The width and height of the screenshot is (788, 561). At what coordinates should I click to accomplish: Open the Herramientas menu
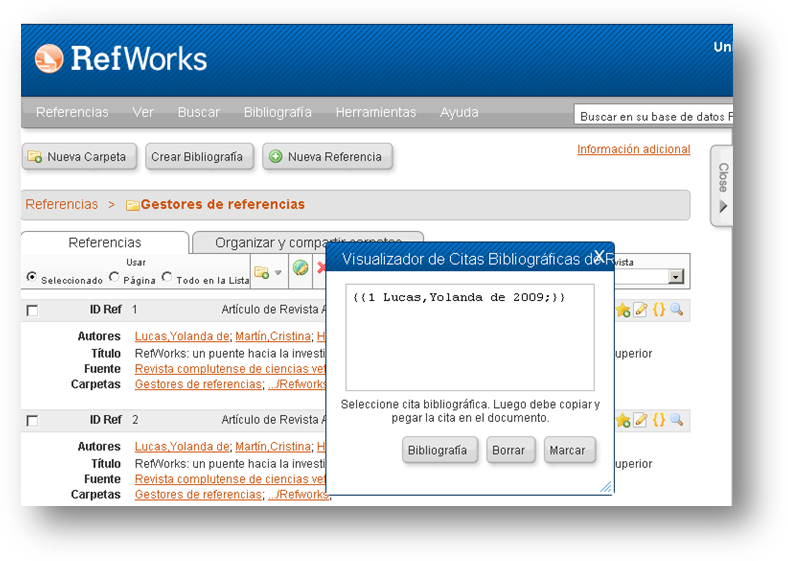point(376,112)
